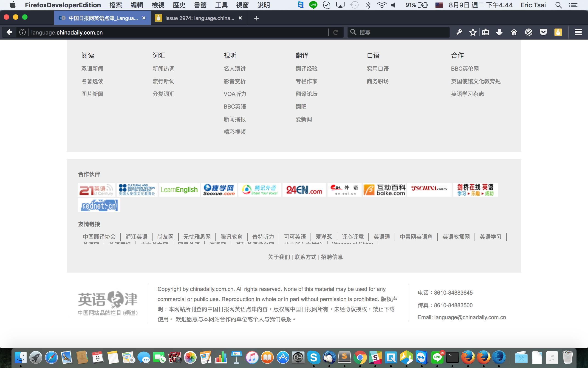588x368 pixels.
Task: Click the yellow lightbulb extension icon
Action: click(558, 32)
